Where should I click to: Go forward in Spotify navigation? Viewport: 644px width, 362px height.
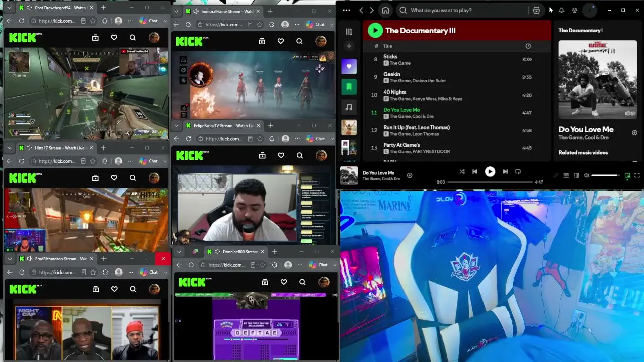pyautogui.click(x=372, y=10)
